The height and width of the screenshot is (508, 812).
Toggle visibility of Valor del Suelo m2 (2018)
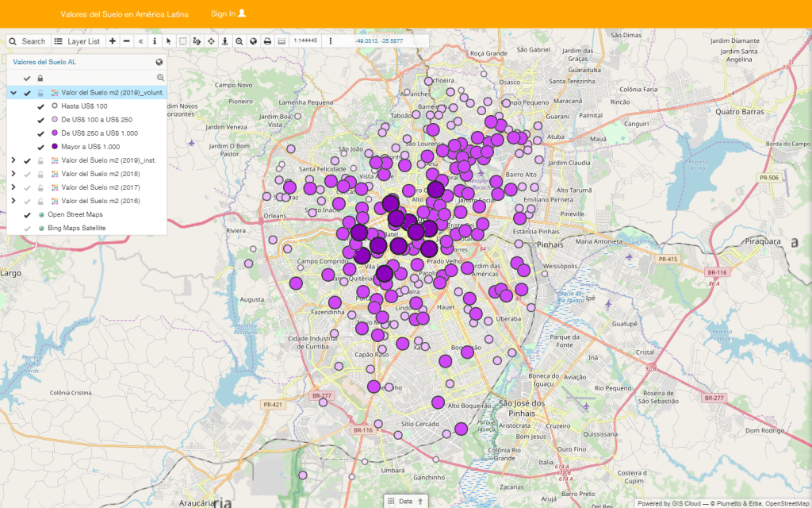point(27,174)
